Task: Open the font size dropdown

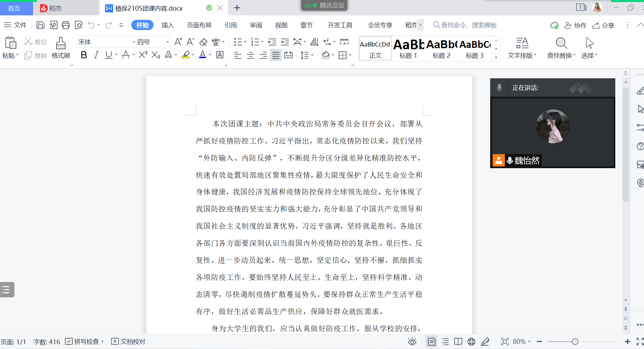Action: (167, 42)
